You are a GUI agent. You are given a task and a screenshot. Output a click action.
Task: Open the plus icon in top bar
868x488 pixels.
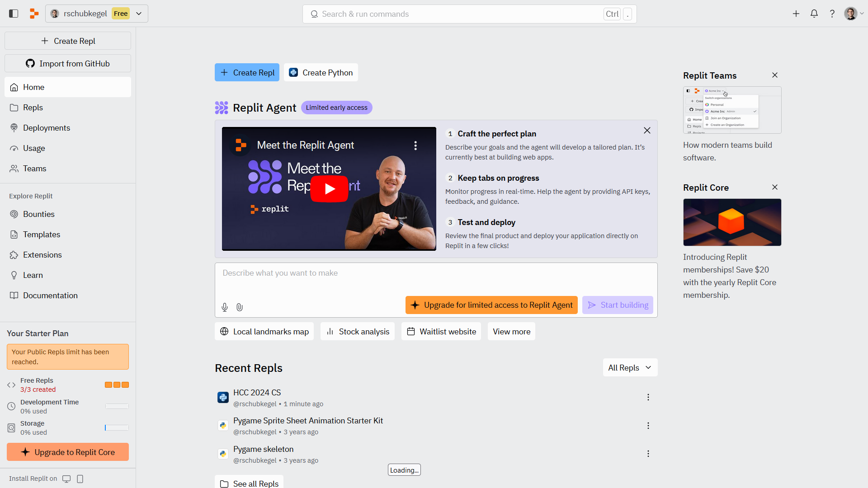pyautogui.click(x=796, y=14)
